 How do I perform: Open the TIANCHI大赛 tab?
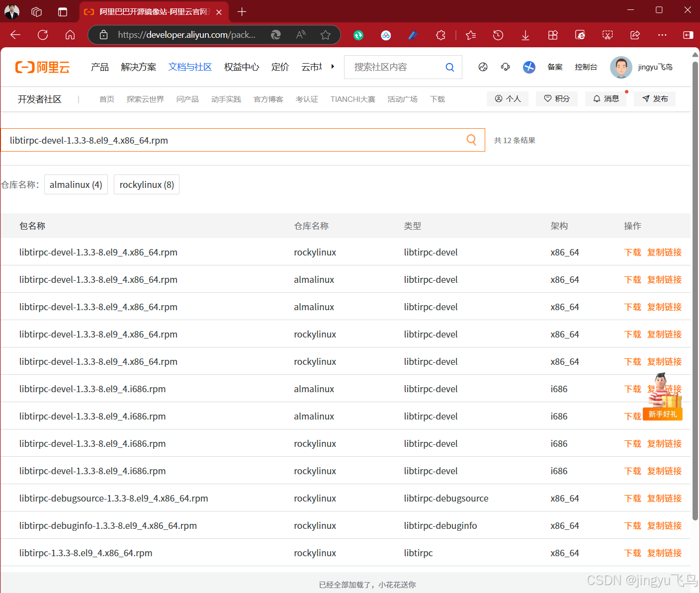tap(353, 99)
